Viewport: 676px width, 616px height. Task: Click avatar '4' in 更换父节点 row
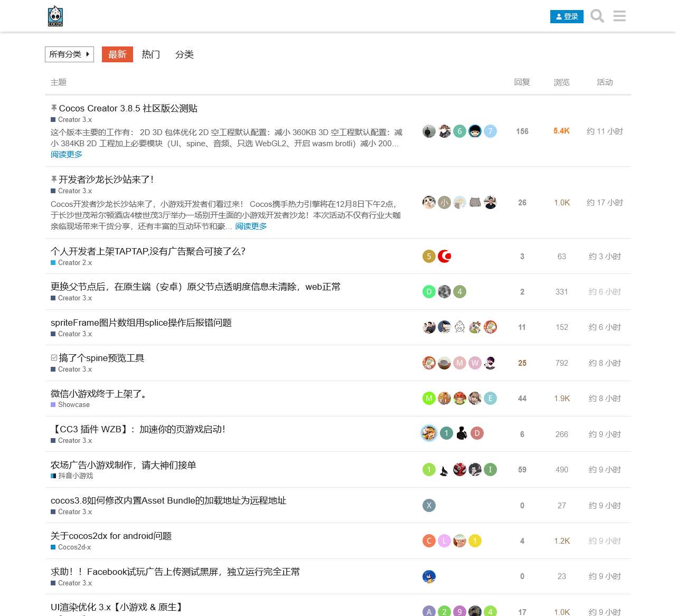pyautogui.click(x=459, y=292)
